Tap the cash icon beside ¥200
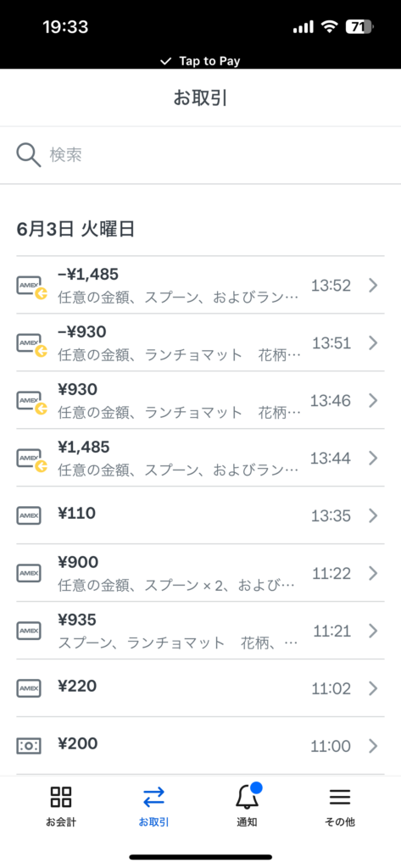The image size is (401, 868). click(28, 746)
